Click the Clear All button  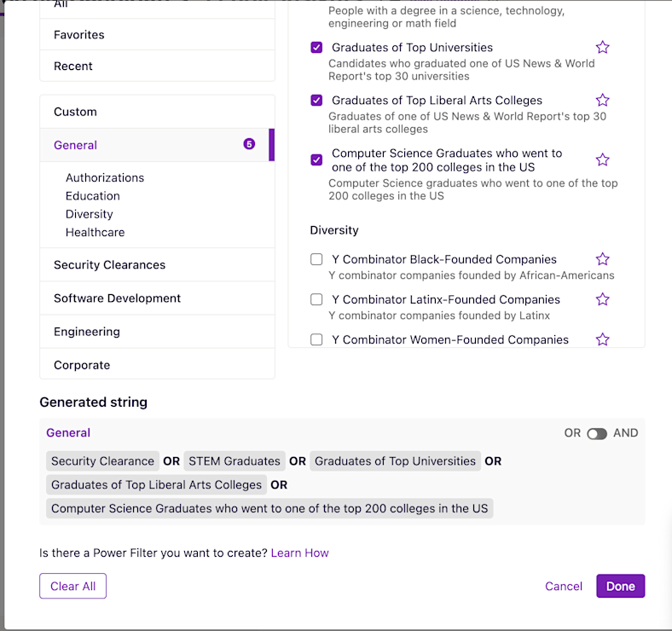tap(72, 587)
